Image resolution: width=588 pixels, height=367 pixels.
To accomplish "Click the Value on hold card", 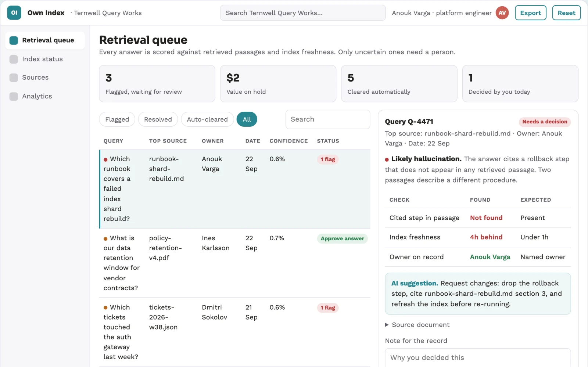I will point(278,84).
